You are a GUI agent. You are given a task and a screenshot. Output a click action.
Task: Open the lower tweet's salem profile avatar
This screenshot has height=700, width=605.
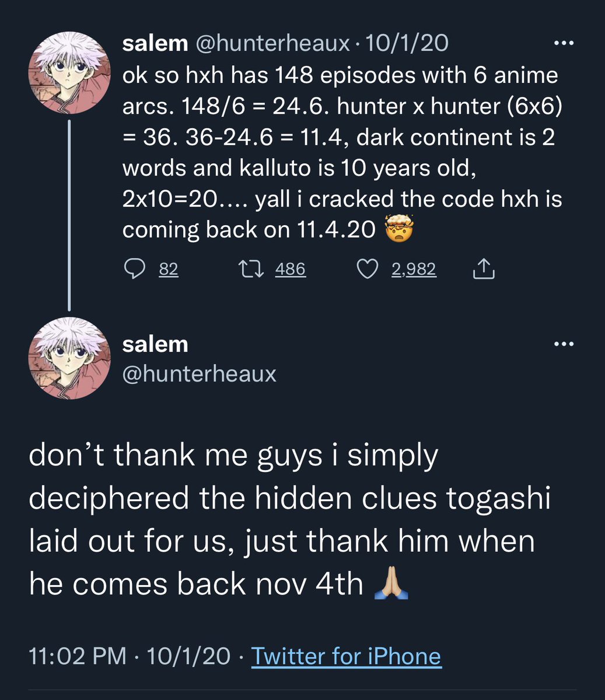69,358
